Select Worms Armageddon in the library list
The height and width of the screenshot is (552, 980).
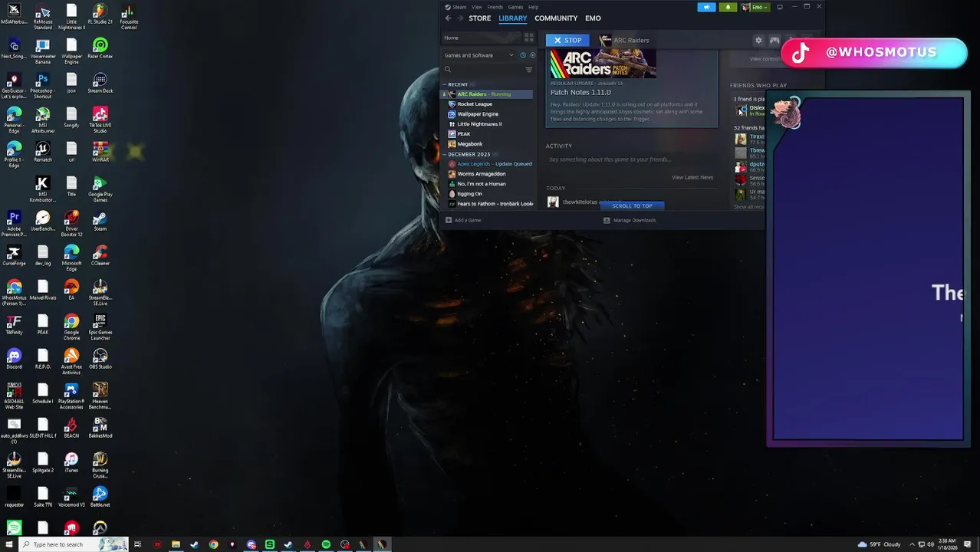click(x=487, y=174)
